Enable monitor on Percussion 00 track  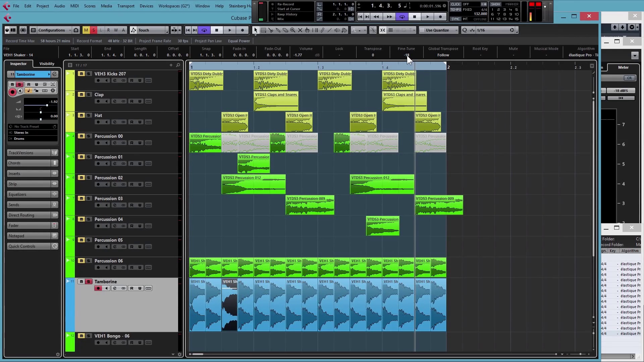click(x=106, y=143)
